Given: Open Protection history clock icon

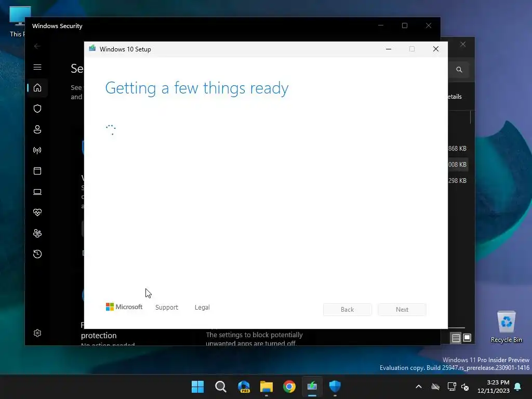Looking at the screenshot, I should click(x=37, y=254).
